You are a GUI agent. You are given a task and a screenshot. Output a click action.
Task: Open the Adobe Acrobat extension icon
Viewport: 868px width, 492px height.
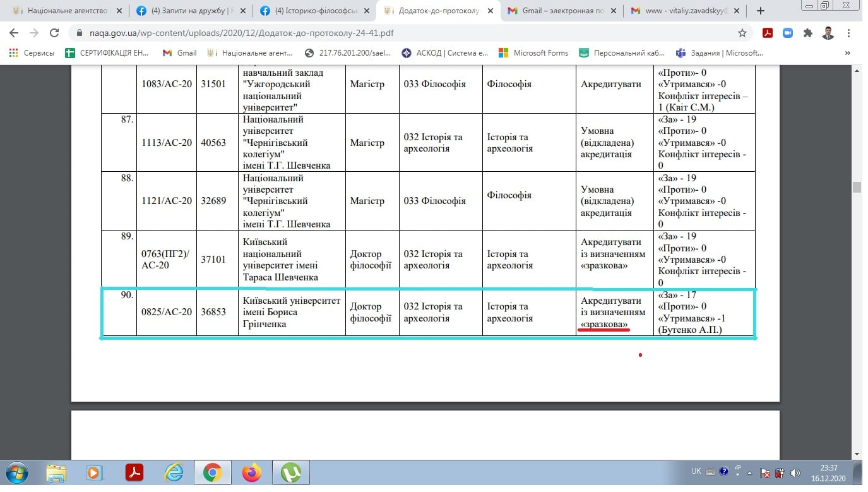[x=768, y=33]
